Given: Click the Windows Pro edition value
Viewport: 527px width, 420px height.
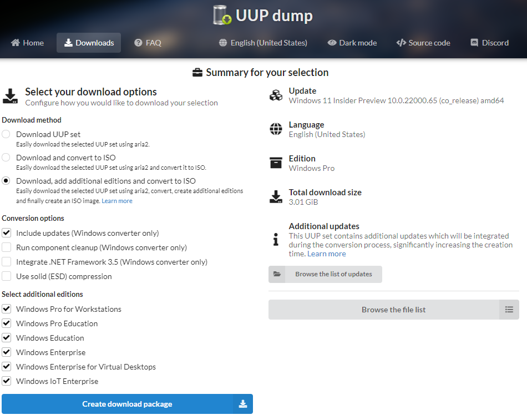Looking at the screenshot, I should click(x=312, y=168).
